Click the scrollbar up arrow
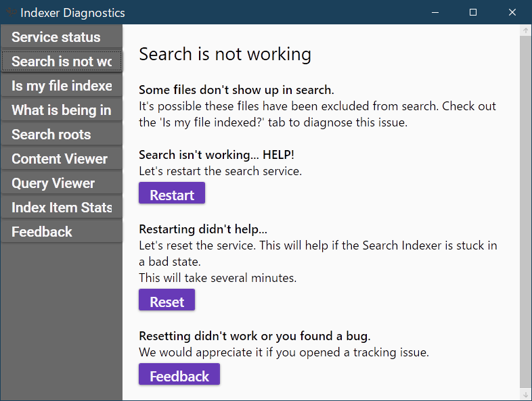The image size is (532, 401). (x=525, y=30)
